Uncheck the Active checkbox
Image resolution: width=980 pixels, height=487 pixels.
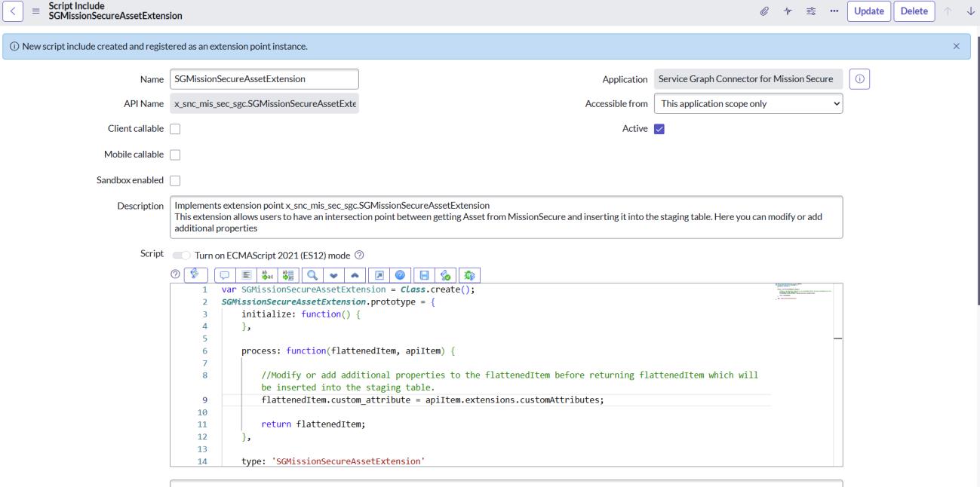[659, 129]
